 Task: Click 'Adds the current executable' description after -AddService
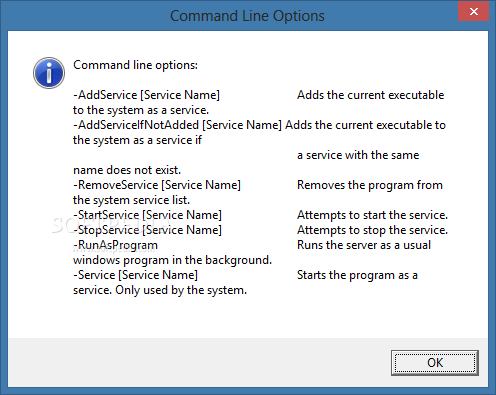click(x=371, y=95)
